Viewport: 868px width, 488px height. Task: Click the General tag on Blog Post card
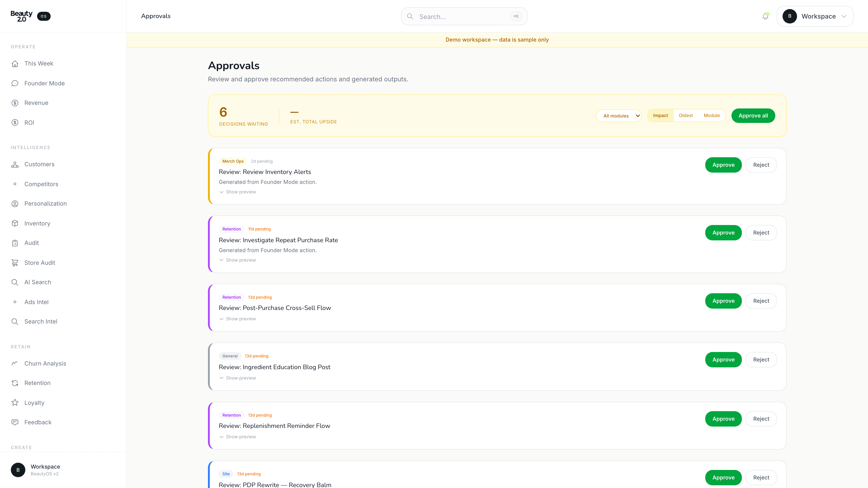230,356
